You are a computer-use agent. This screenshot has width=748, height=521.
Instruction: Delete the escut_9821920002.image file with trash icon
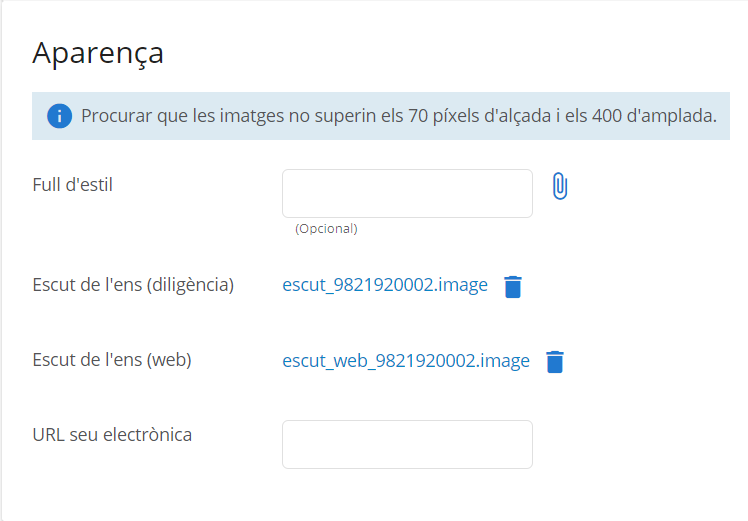pos(512,287)
